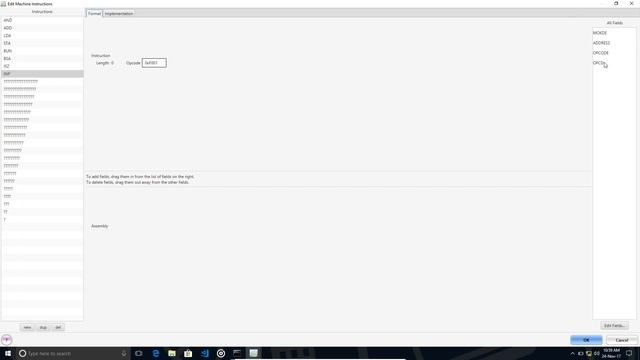This screenshot has height=360, width=640.
Task: Click the Edit Fields button
Action: click(x=614, y=326)
